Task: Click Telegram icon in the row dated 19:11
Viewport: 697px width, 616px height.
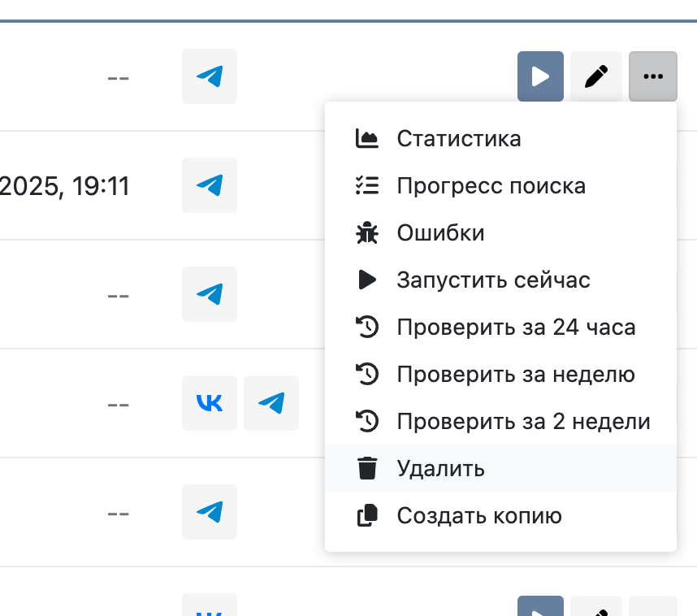Action: coord(210,185)
